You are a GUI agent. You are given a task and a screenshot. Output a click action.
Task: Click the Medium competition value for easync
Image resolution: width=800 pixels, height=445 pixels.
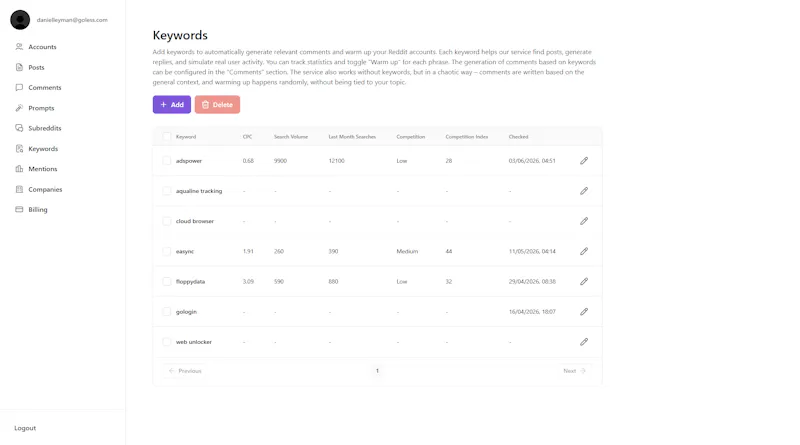[407, 252]
